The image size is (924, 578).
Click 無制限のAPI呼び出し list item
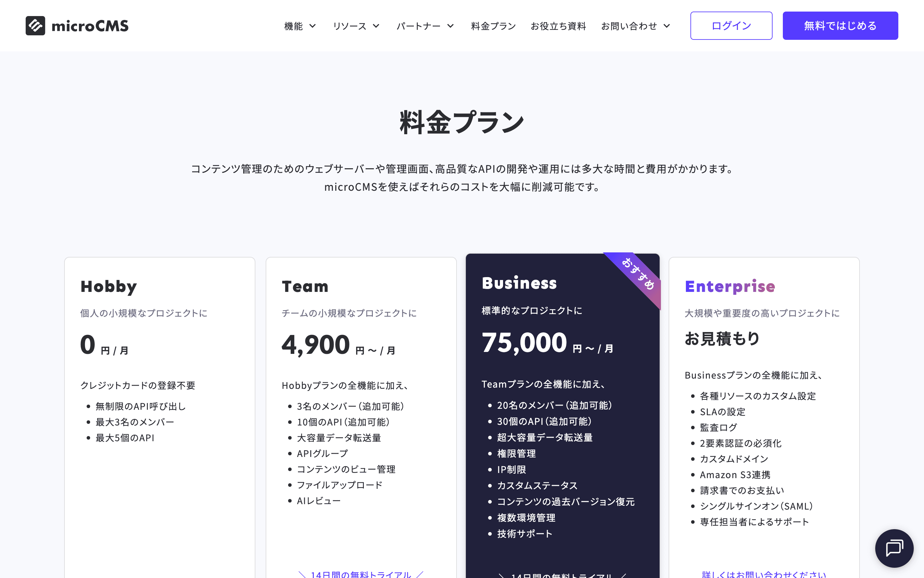pyautogui.click(x=141, y=406)
